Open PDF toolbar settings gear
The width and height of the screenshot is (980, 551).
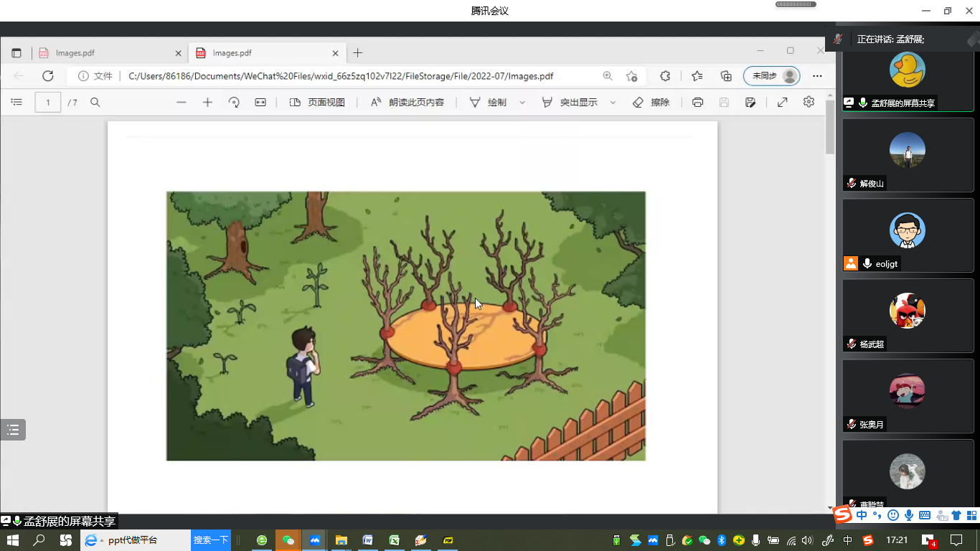click(809, 102)
